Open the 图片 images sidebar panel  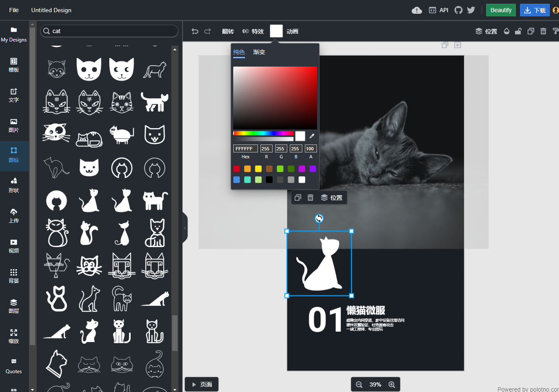click(x=14, y=126)
